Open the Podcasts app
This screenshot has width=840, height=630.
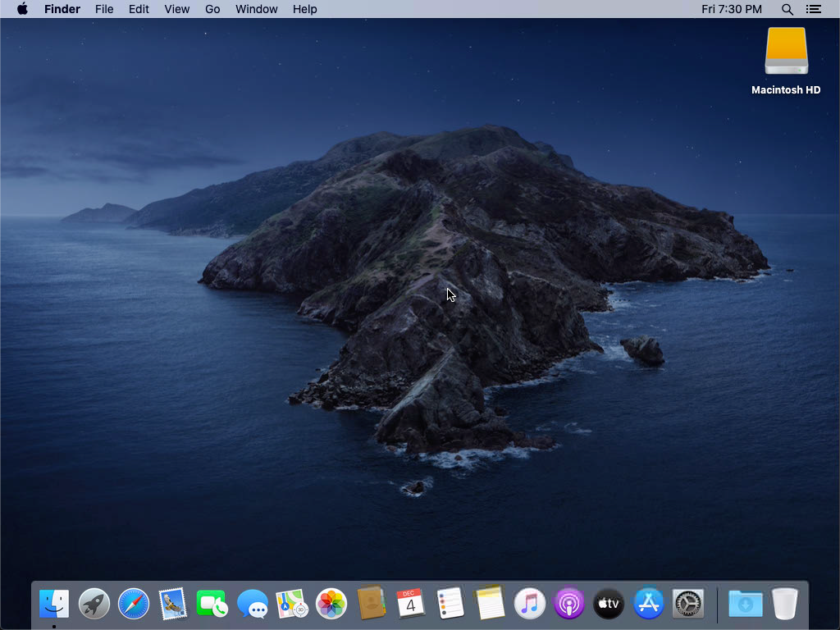click(x=567, y=604)
